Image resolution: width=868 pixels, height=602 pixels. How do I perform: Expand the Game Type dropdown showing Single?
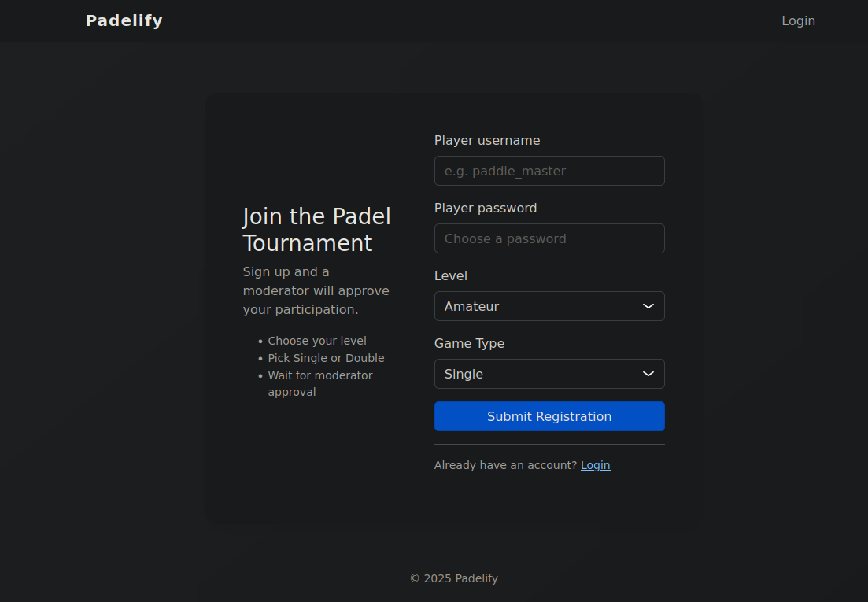pyautogui.click(x=535, y=374)
